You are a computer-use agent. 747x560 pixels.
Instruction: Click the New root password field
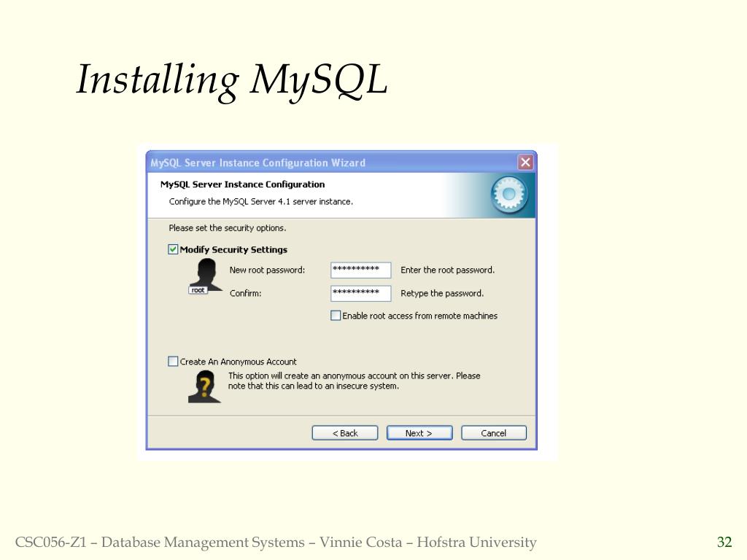[360, 270]
